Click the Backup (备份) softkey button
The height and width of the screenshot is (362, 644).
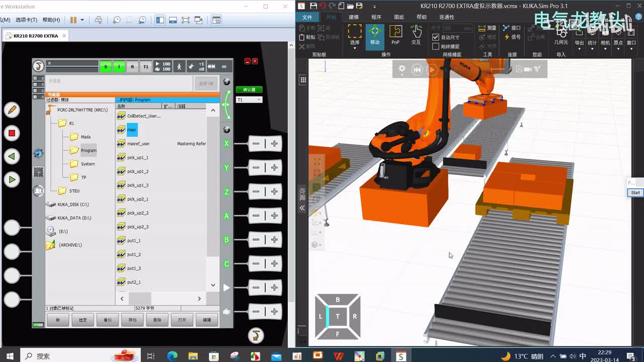pyautogui.click(x=108, y=320)
